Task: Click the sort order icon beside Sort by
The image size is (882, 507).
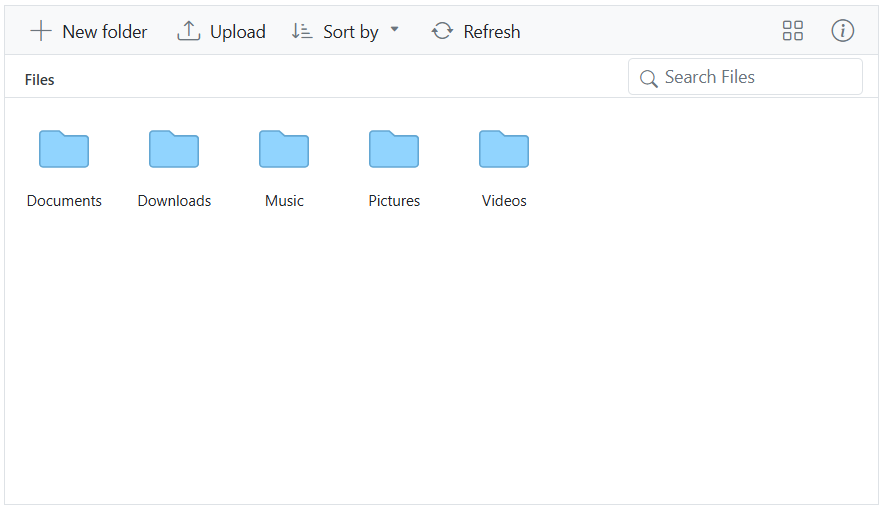Action: click(x=302, y=31)
